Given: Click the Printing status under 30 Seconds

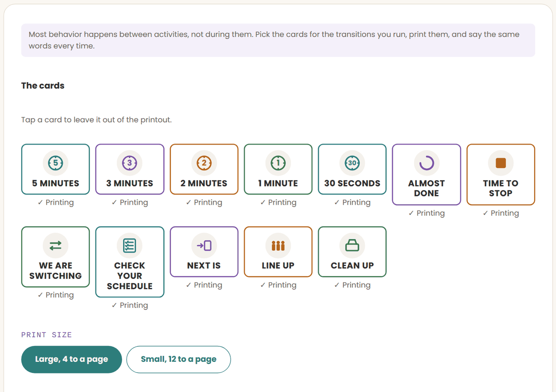Looking at the screenshot, I should pos(352,202).
